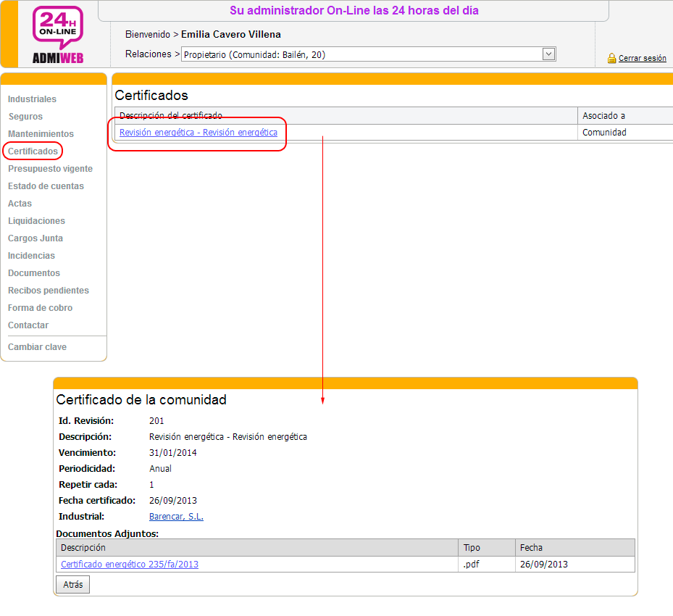Screen dimensions: 673x616
Task: Click the Vencimiento date 31/01/2014
Action: (173, 452)
